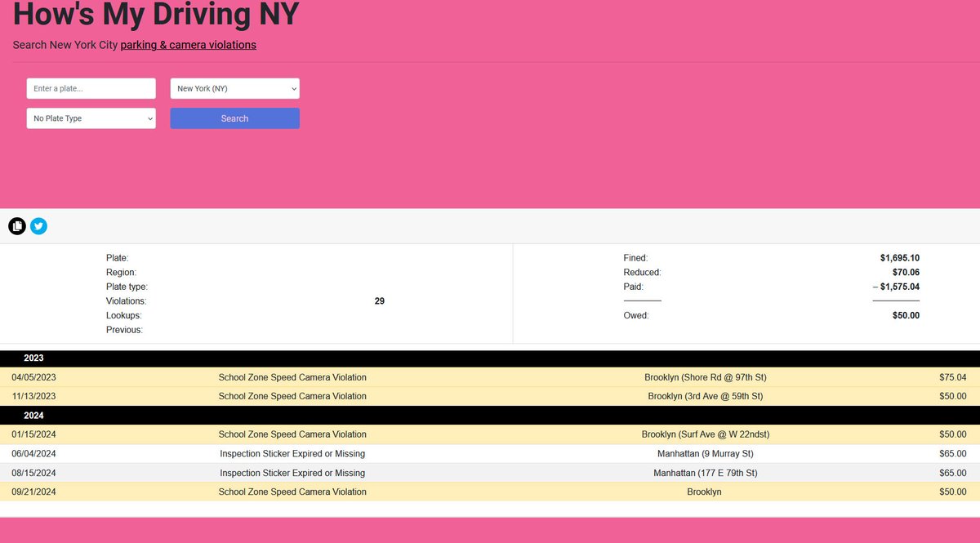980x543 pixels.
Task: Select Brooklyn (3rd Ave @ 59th St) location
Action: [x=706, y=396]
